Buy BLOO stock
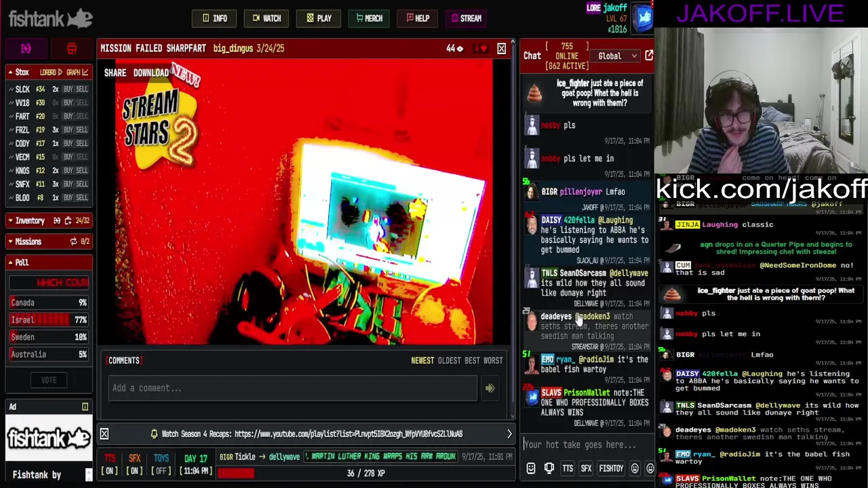This screenshot has height=488, width=868. (68, 198)
